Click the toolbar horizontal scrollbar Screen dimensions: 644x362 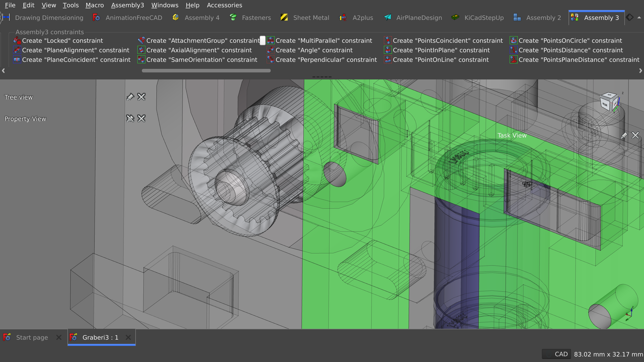tap(206, 71)
